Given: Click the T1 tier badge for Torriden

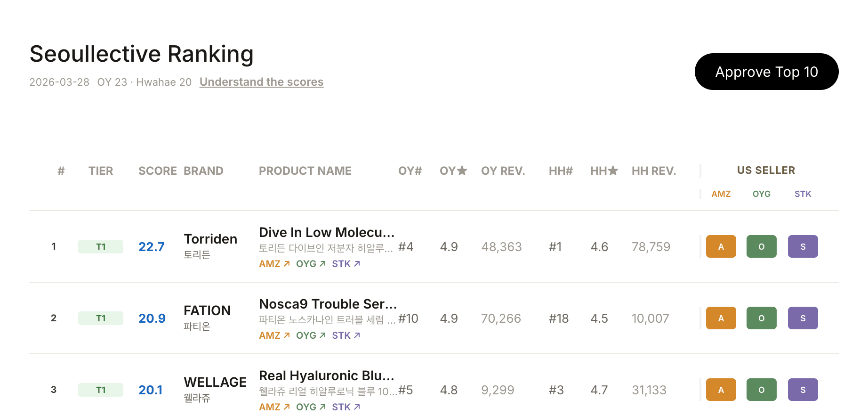Looking at the screenshot, I should pyautogui.click(x=101, y=247).
